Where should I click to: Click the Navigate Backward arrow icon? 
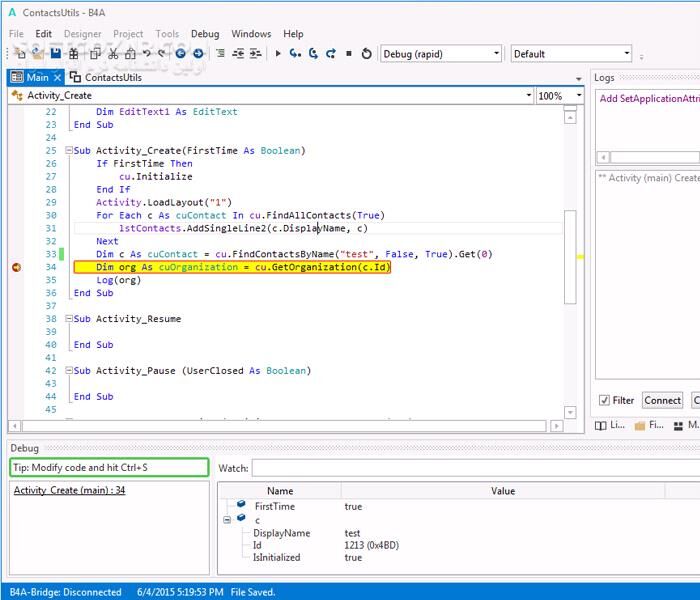(181, 54)
